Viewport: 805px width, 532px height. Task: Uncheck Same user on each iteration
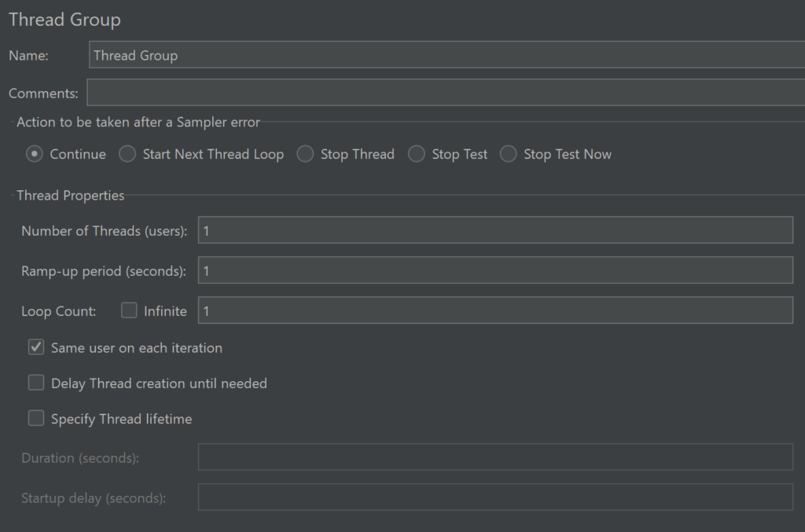[36, 347]
